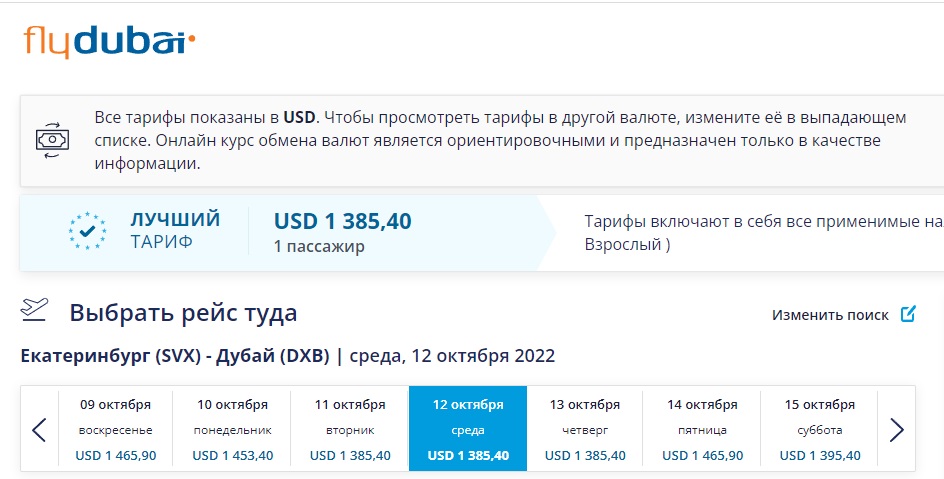Pick the 13 октября четверг tab
The image size is (944, 479).
(x=585, y=430)
